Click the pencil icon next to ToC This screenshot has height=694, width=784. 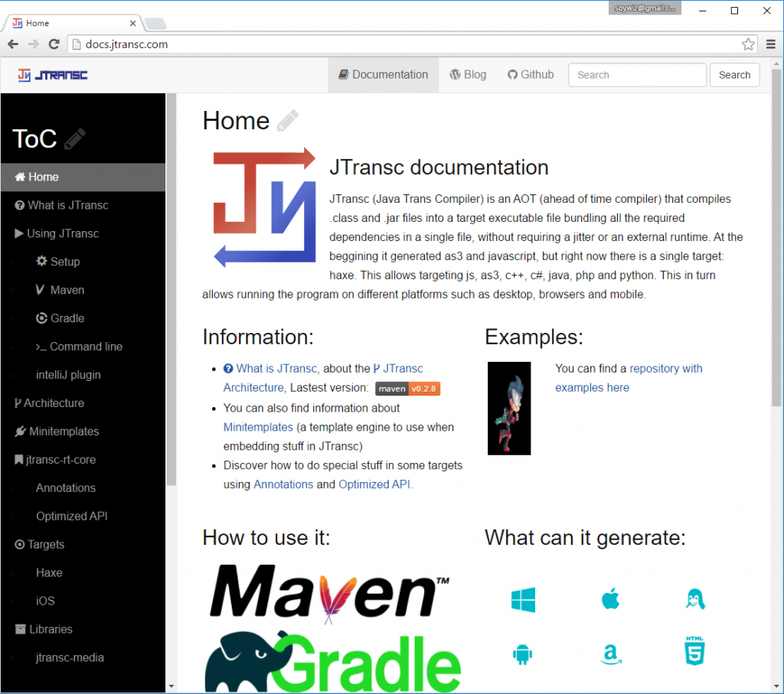[75, 138]
